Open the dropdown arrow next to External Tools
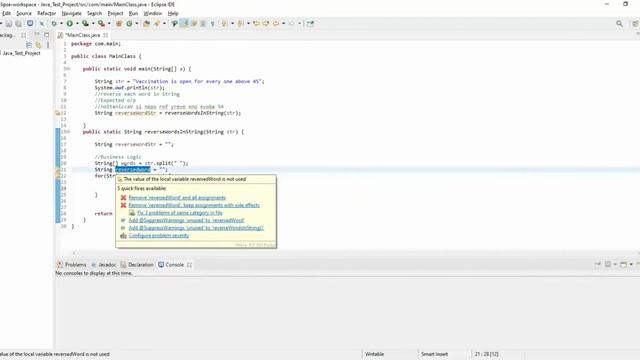The width and height of the screenshot is (640, 360). coord(109,24)
